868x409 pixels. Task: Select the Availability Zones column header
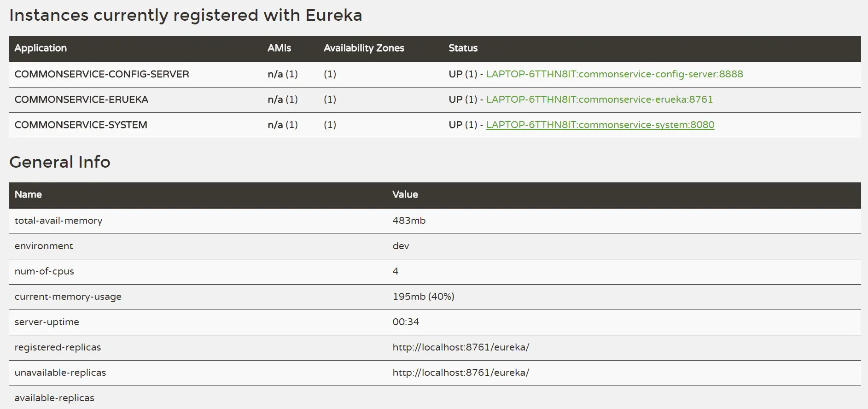point(364,48)
